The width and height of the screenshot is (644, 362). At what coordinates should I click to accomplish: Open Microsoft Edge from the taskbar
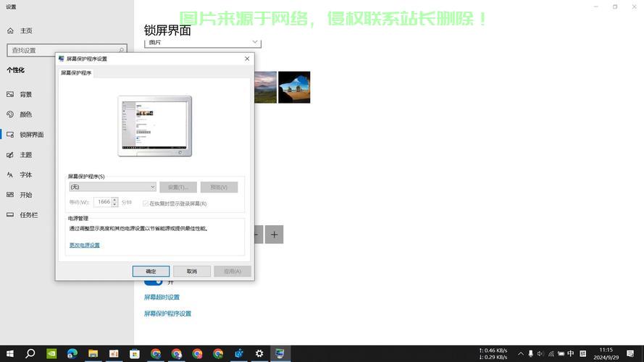coord(72,353)
